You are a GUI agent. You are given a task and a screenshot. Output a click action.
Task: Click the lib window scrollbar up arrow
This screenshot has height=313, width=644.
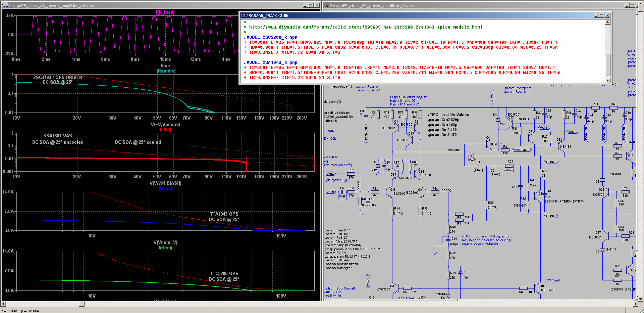pyautogui.click(x=607, y=22)
